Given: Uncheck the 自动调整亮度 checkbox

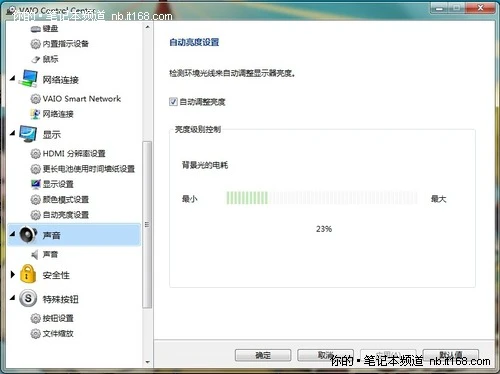Looking at the screenshot, I should point(173,101).
